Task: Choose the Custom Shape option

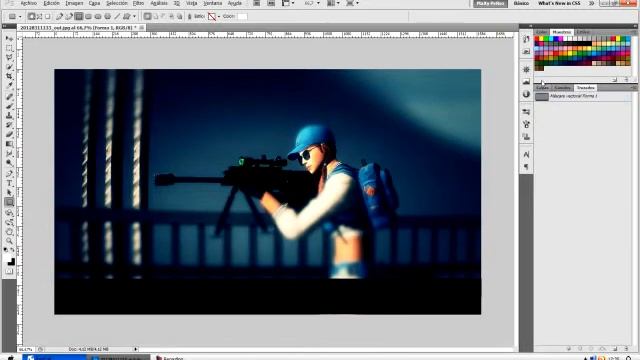Action: coord(127,16)
